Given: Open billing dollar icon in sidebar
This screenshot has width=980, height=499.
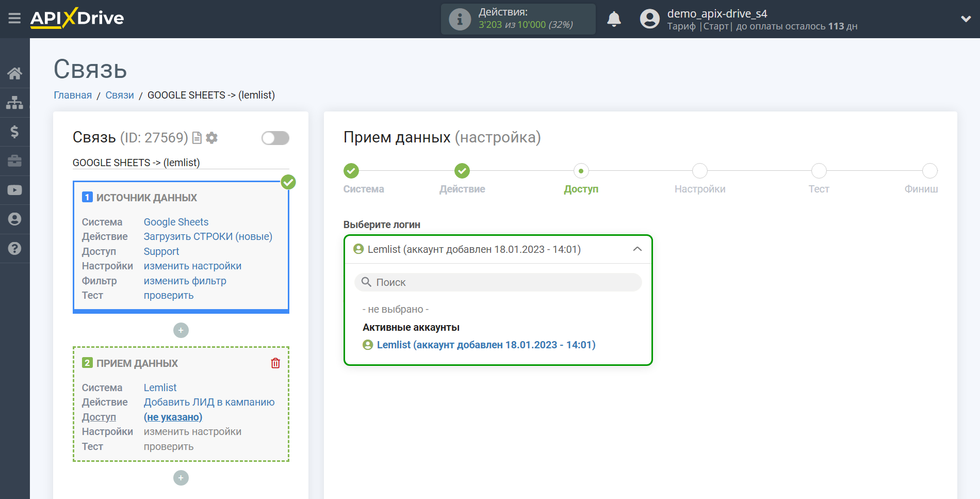Looking at the screenshot, I should tap(14, 132).
